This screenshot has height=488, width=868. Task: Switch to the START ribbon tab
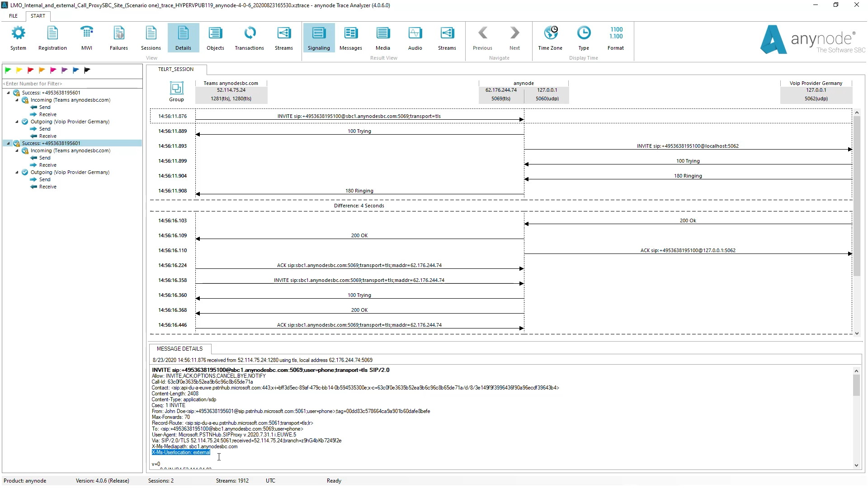[x=38, y=16]
